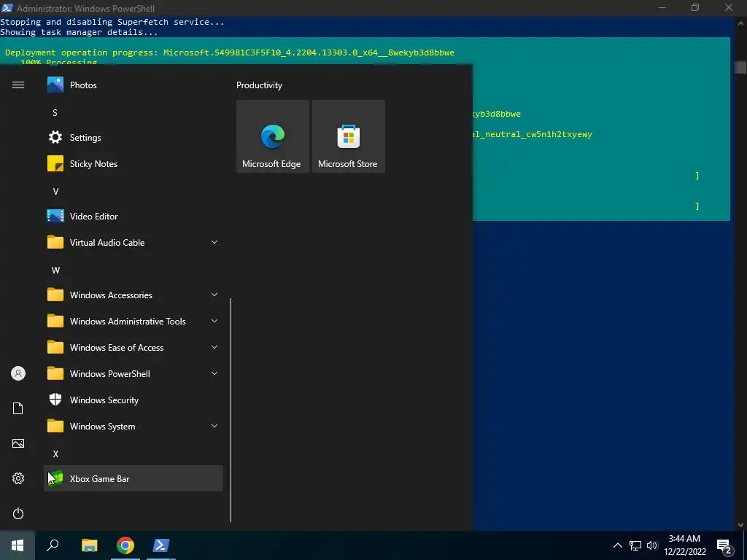Screen dimensions: 747x560
Task: Open Settings gear in app list
Action: (55, 138)
